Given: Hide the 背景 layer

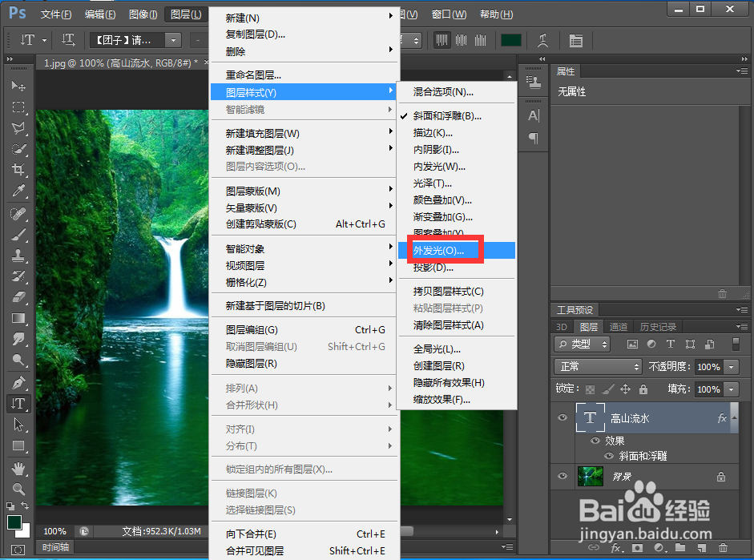Looking at the screenshot, I should click(562, 476).
